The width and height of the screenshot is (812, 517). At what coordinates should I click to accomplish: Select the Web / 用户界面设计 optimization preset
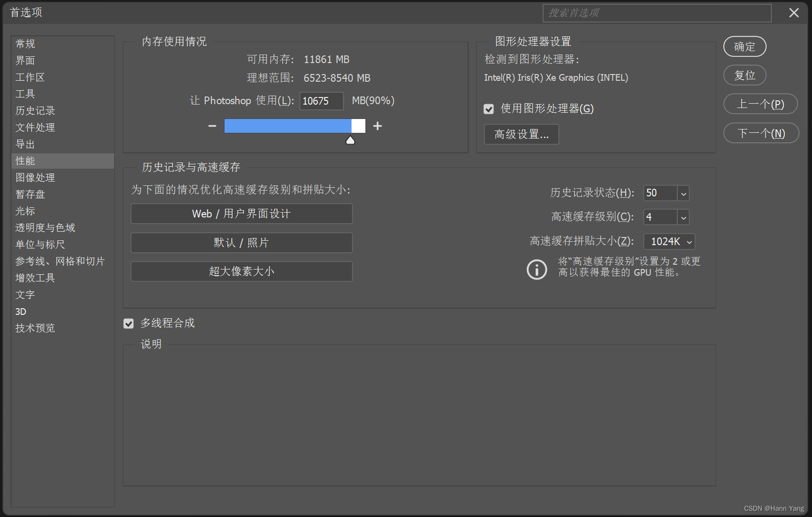click(241, 214)
